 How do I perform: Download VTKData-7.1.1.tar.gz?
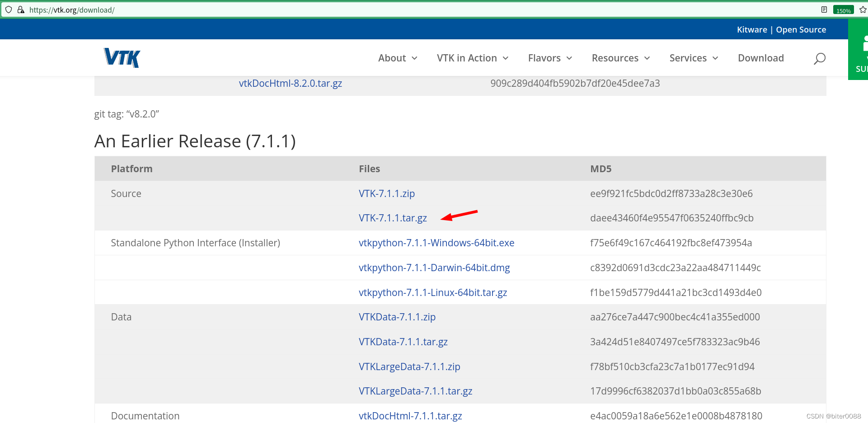[x=403, y=342]
